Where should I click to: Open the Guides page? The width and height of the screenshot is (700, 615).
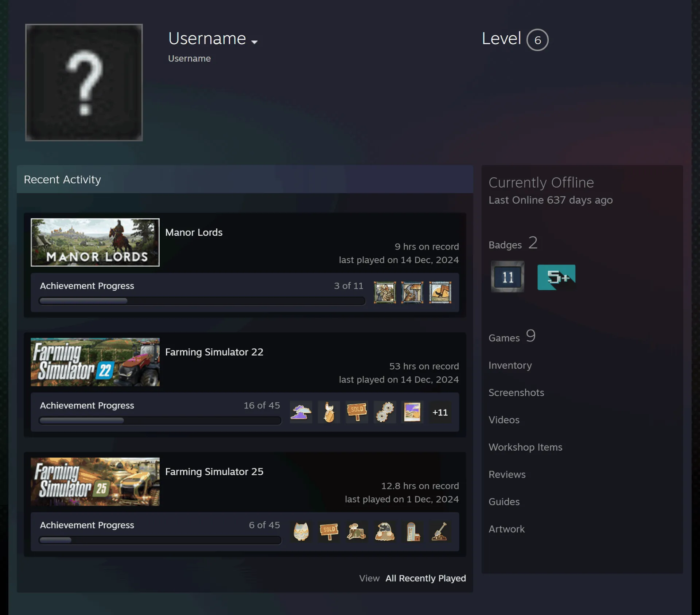point(504,502)
